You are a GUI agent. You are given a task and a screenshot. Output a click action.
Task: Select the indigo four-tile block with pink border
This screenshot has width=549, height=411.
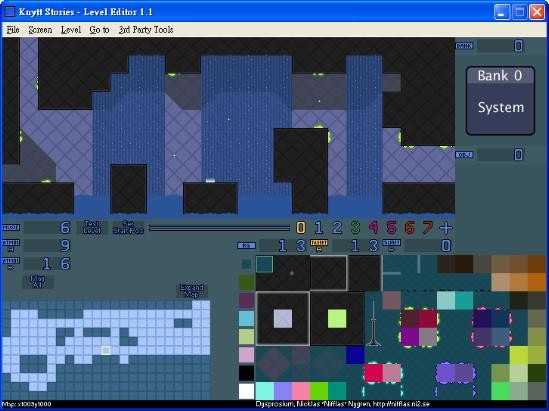(491, 328)
